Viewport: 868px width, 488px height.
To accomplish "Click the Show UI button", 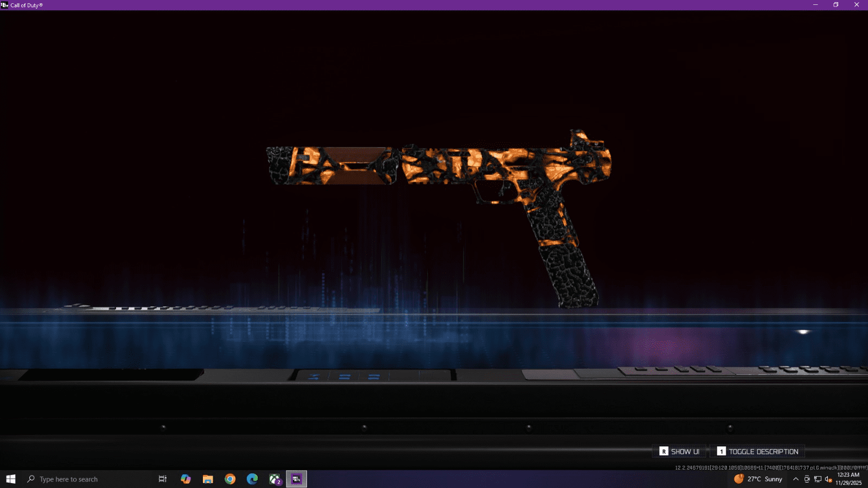I will point(679,451).
